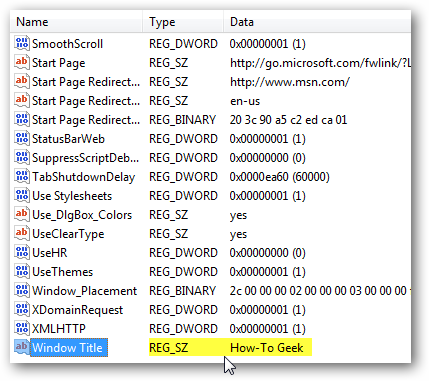Click the Window_Placement binary icon
The height and width of the screenshot is (381, 429).
(22, 291)
